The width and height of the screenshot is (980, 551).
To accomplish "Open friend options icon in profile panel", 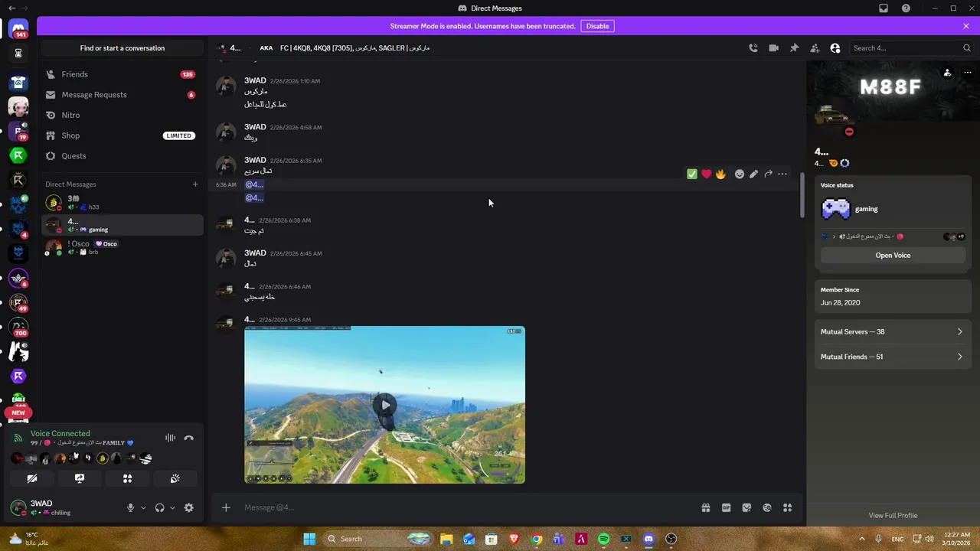I will 947,73.
